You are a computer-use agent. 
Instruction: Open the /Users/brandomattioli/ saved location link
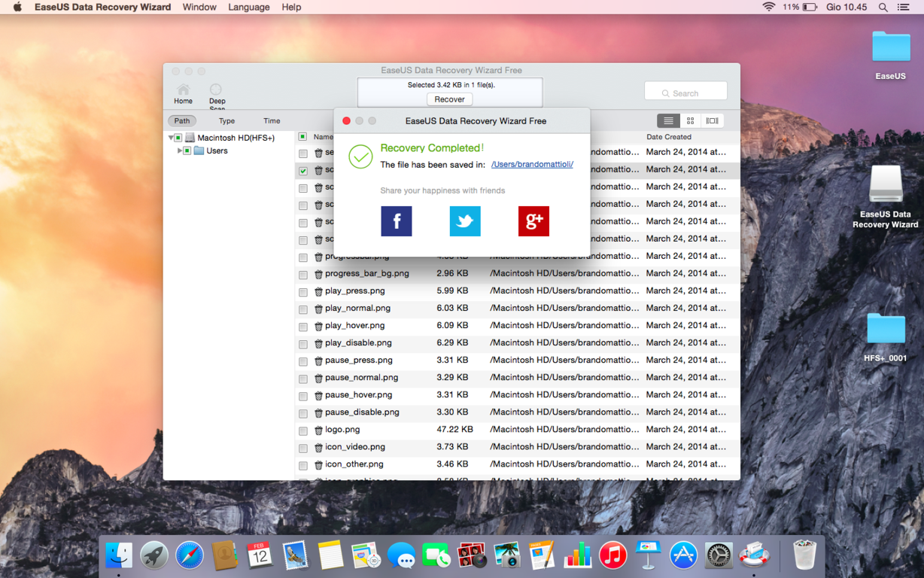(532, 164)
